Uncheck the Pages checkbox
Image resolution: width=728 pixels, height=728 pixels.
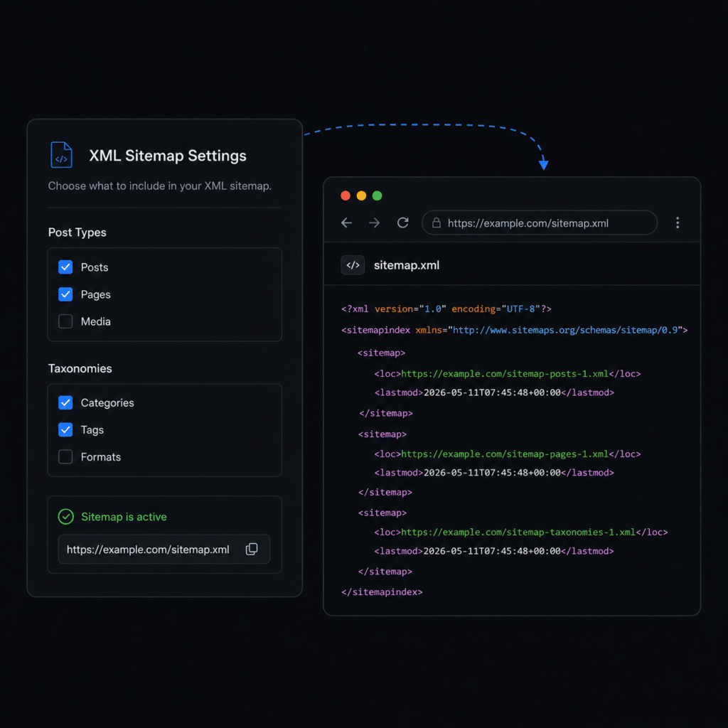point(65,294)
